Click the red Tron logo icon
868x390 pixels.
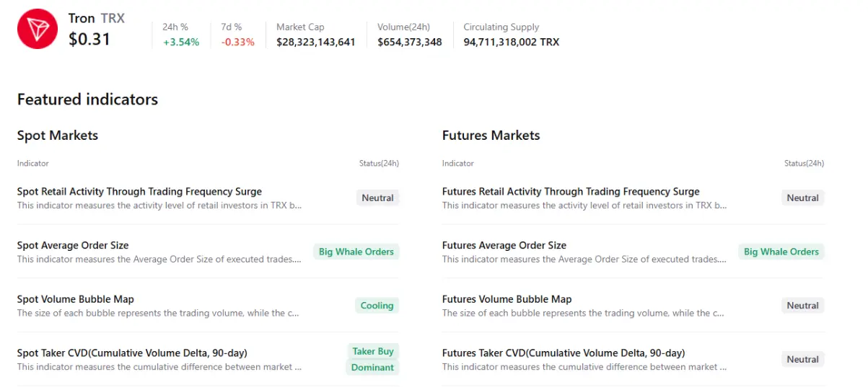[38, 29]
